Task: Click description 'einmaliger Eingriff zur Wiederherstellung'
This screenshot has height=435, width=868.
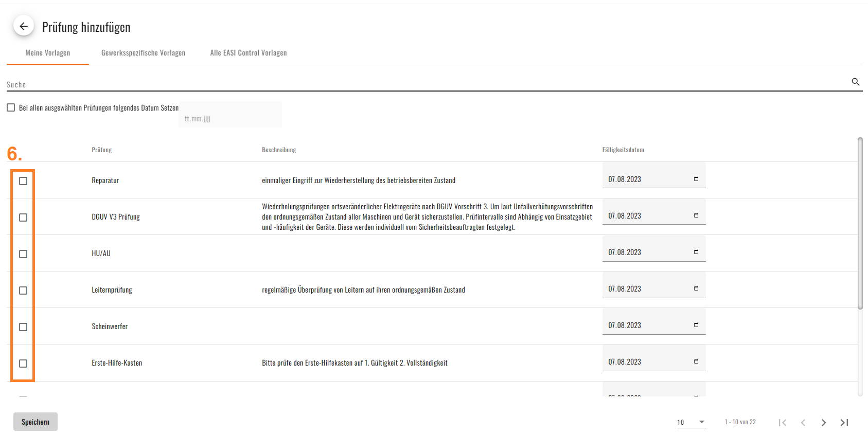Action: pos(359,180)
